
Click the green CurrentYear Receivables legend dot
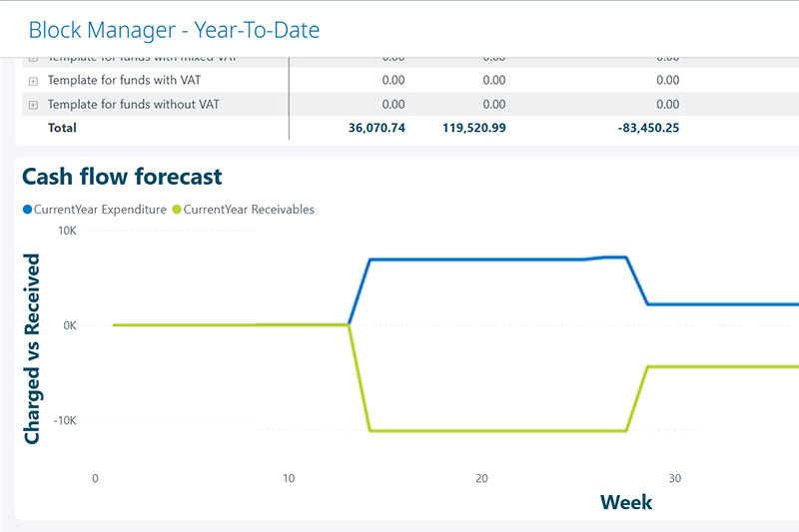pyautogui.click(x=178, y=210)
